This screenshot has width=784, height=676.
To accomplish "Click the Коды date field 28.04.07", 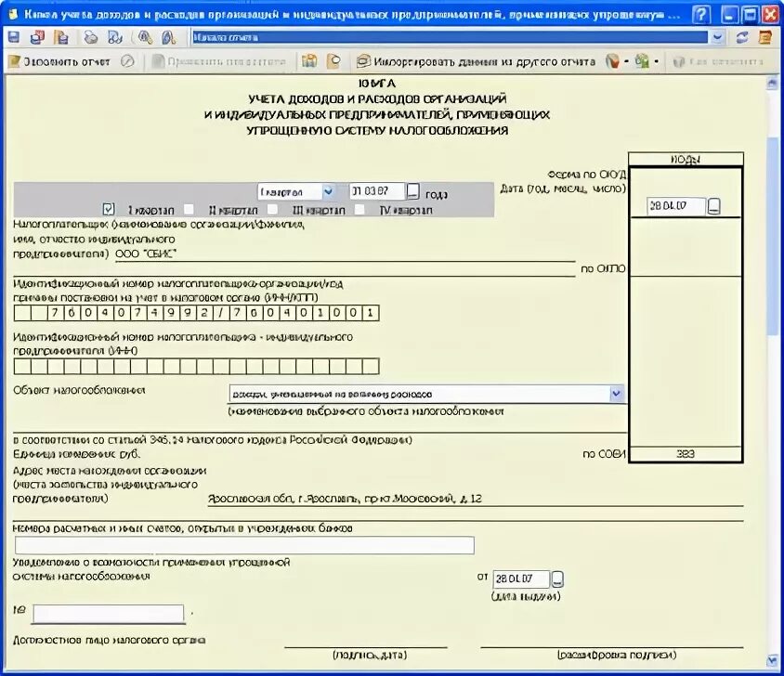I will (x=676, y=206).
